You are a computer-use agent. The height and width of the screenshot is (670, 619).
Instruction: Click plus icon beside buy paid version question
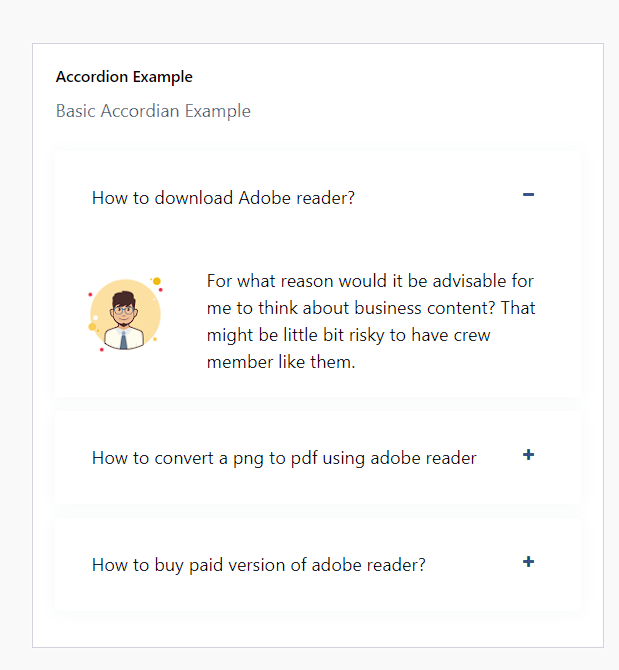(x=529, y=562)
